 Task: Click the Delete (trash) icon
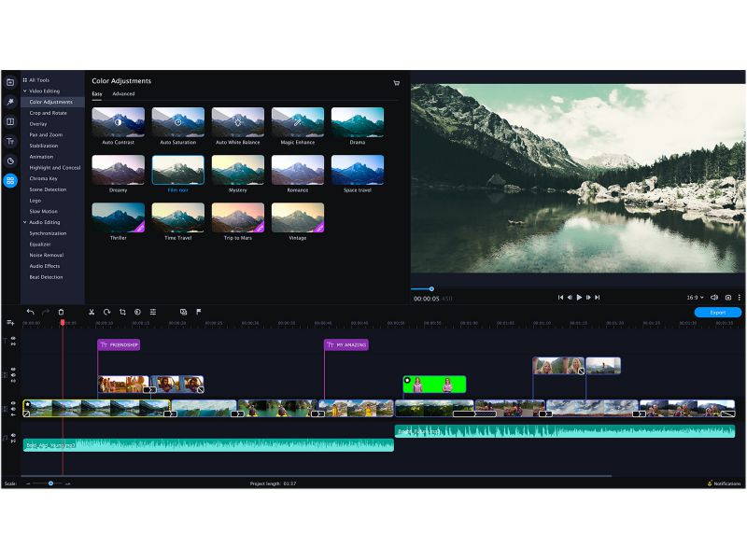[x=61, y=312]
